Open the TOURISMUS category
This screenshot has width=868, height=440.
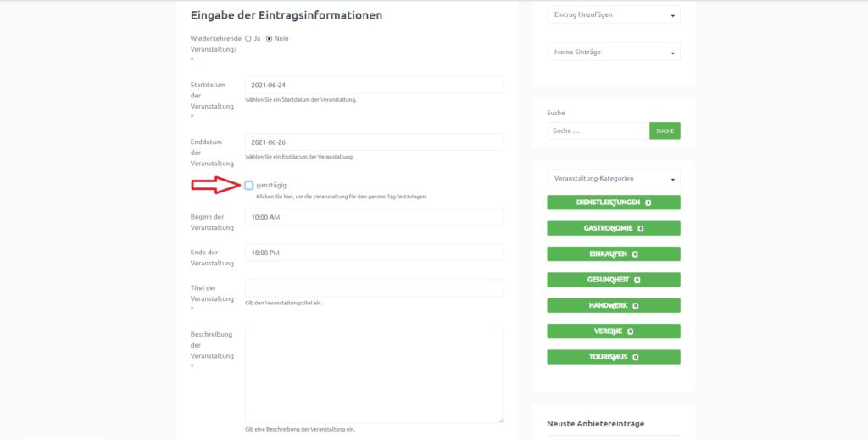tap(614, 357)
